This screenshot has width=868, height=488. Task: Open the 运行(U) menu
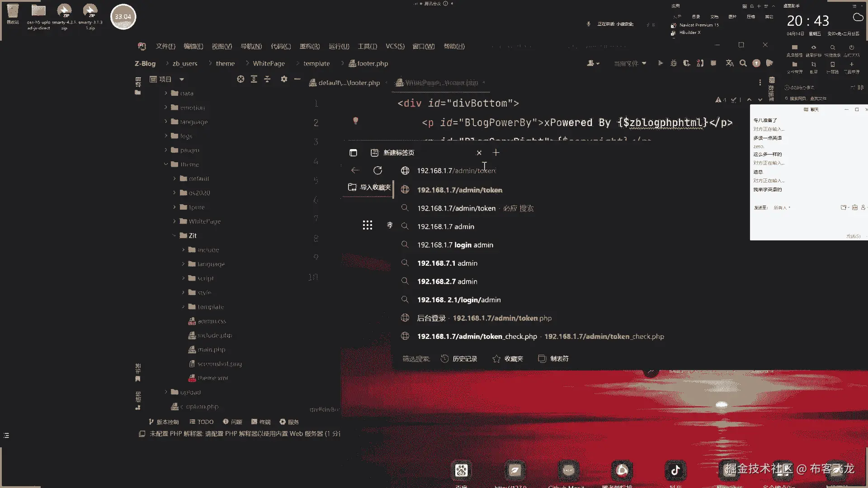click(339, 46)
